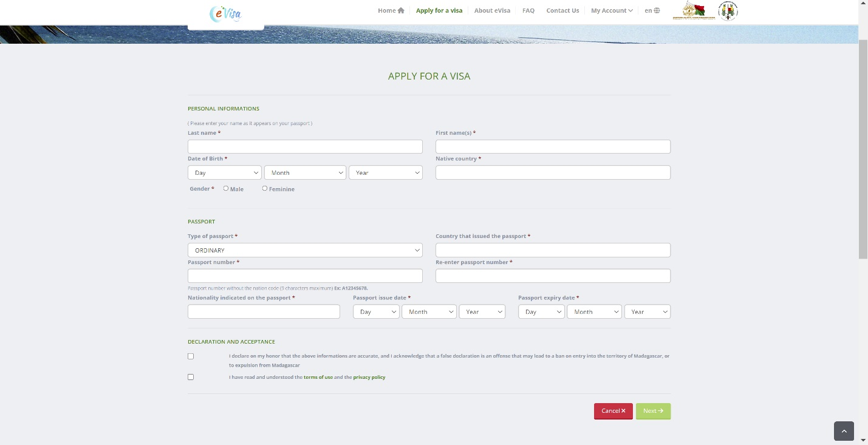868x445 pixels.
Task: Go to the FAQ page
Action: pyautogui.click(x=528, y=10)
